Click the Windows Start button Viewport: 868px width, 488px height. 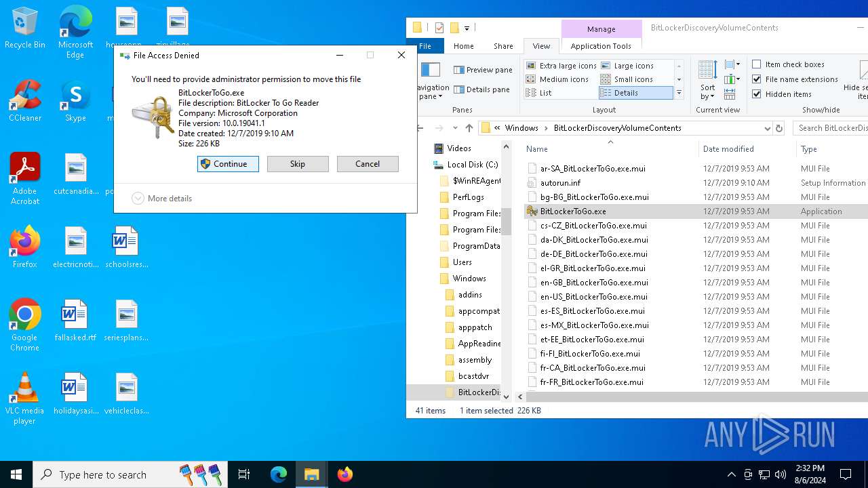click(16, 474)
